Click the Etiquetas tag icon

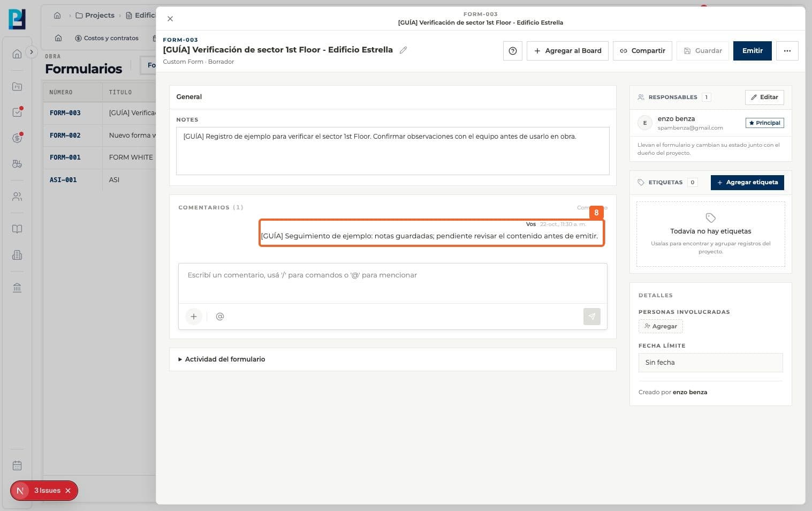click(x=641, y=183)
